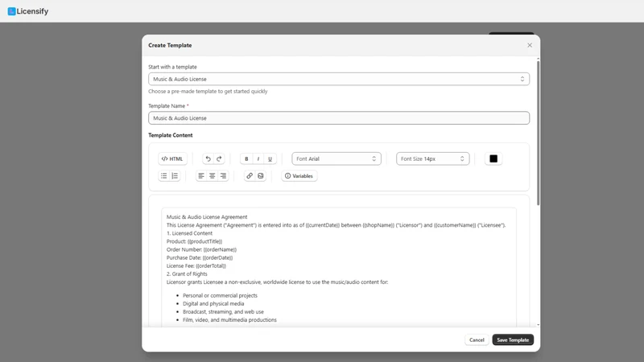Click the 'Film, video, and multimedia productions' bullet
This screenshot has height=362, width=644.
229,319
